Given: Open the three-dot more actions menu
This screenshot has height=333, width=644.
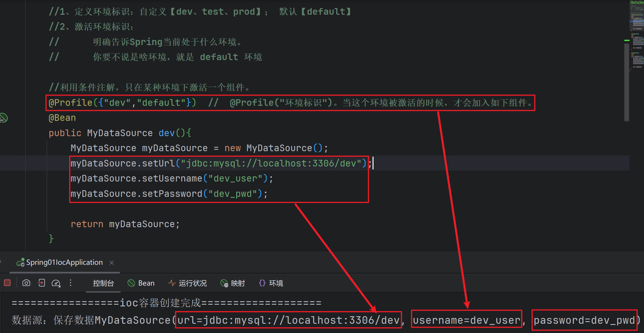Looking at the screenshot, I should pos(71,283).
